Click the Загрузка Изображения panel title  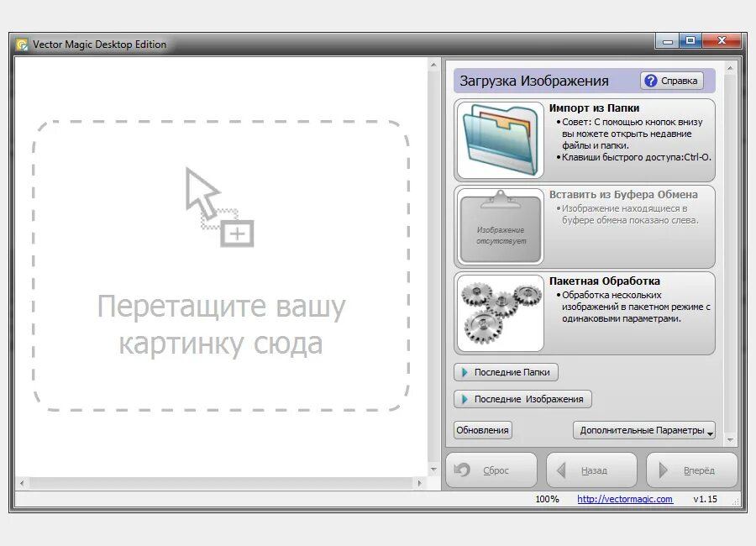coord(533,81)
